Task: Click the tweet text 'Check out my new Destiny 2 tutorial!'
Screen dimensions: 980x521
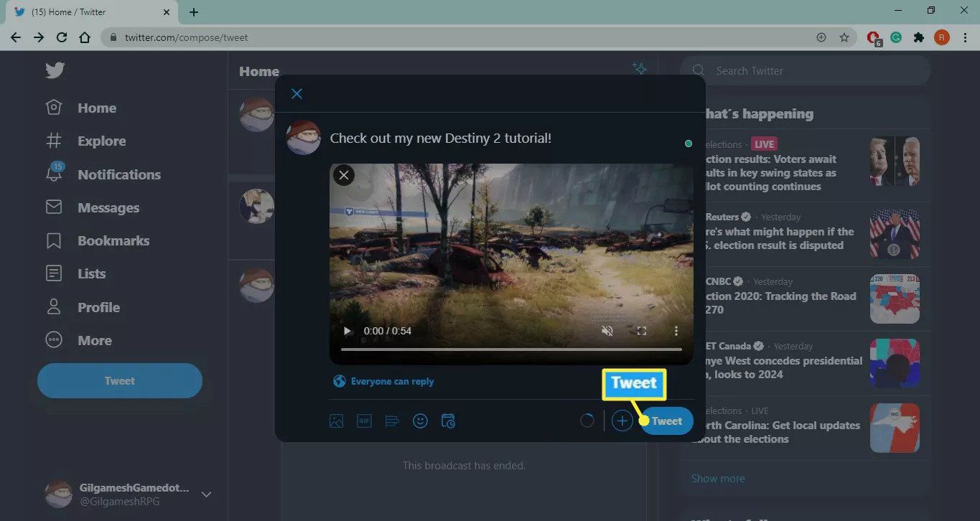Action: pos(441,139)
